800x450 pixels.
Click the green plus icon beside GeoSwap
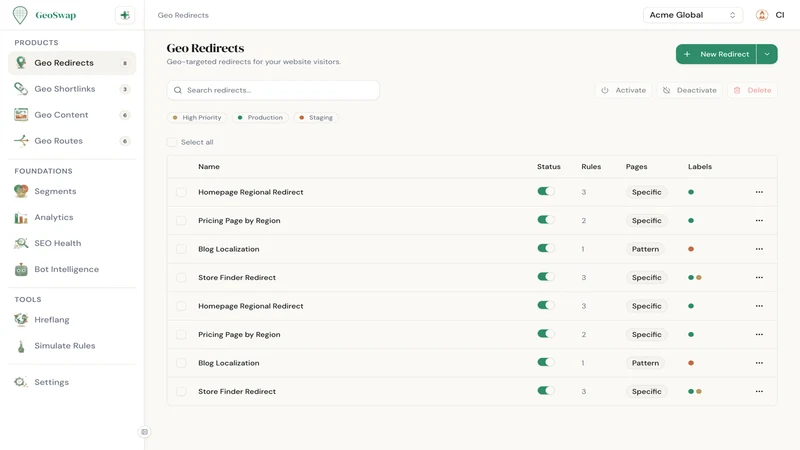[x=125, y=15]
